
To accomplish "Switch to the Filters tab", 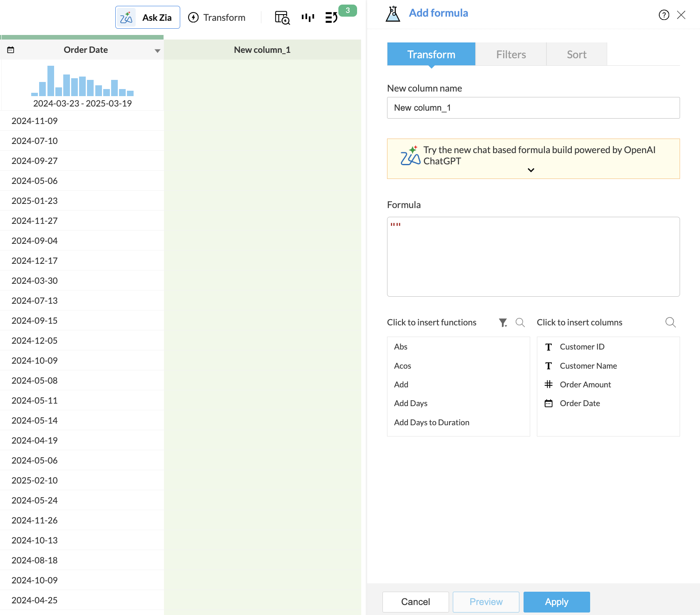I will click(x=511, y=54).
